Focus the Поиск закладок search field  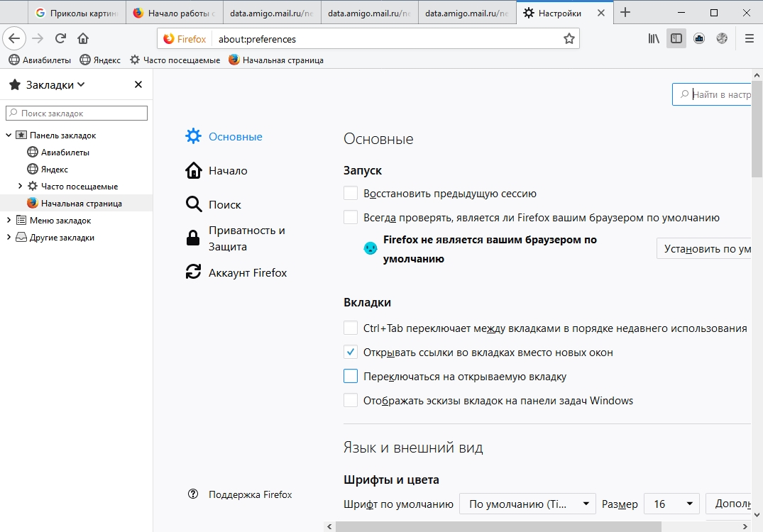77,113
